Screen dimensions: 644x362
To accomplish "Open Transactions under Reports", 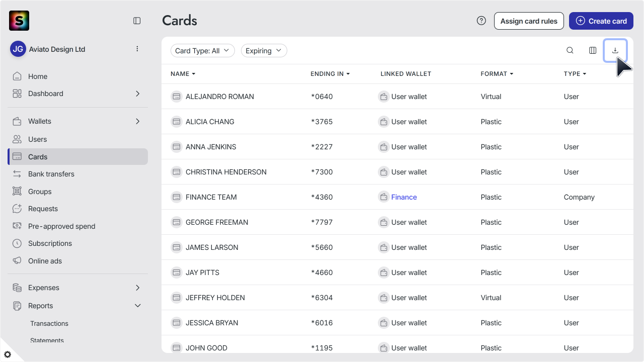I will point(49,323).
